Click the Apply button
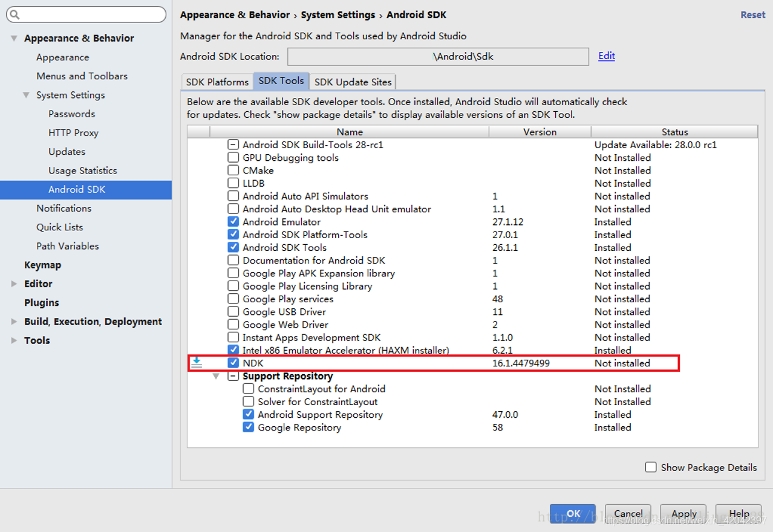Screen dimensions: 773x532 [x=683, y=514]
